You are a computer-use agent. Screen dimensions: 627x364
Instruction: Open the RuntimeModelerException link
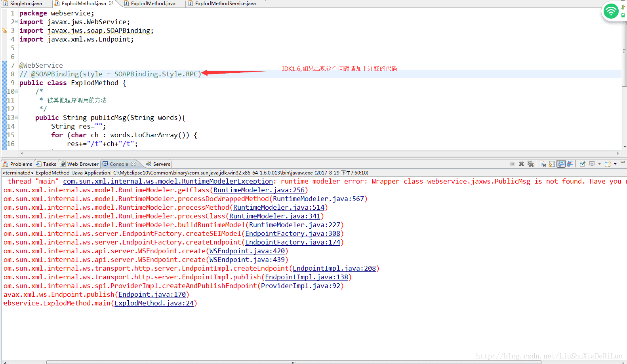click(x=168, y=181)
